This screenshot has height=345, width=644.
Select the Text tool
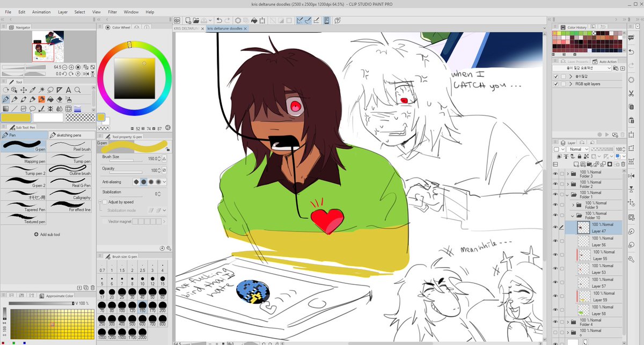click(x=68, y=90)
